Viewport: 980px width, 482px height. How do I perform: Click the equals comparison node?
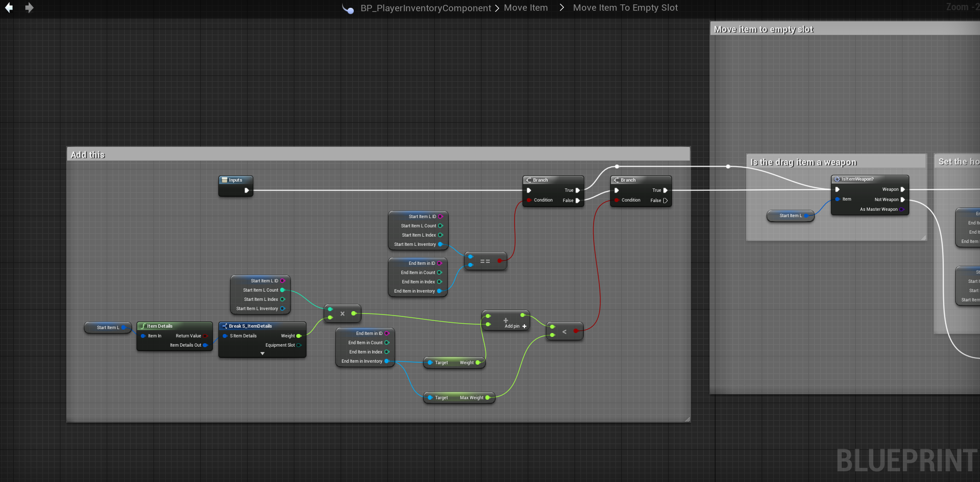coord(485,261)
